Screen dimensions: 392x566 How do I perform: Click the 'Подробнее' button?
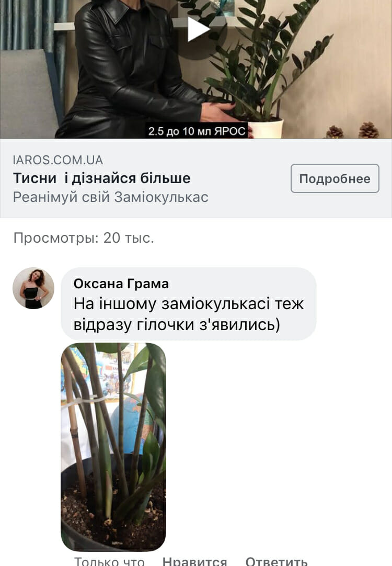coord(335,178)
